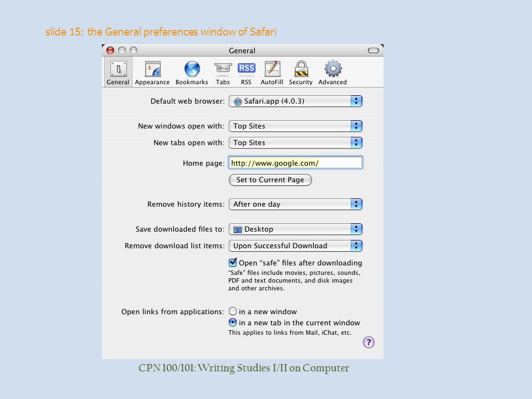Open the New windows open with dropdown
This screenshot has height=399, width=532.
[x=295, y=126]
